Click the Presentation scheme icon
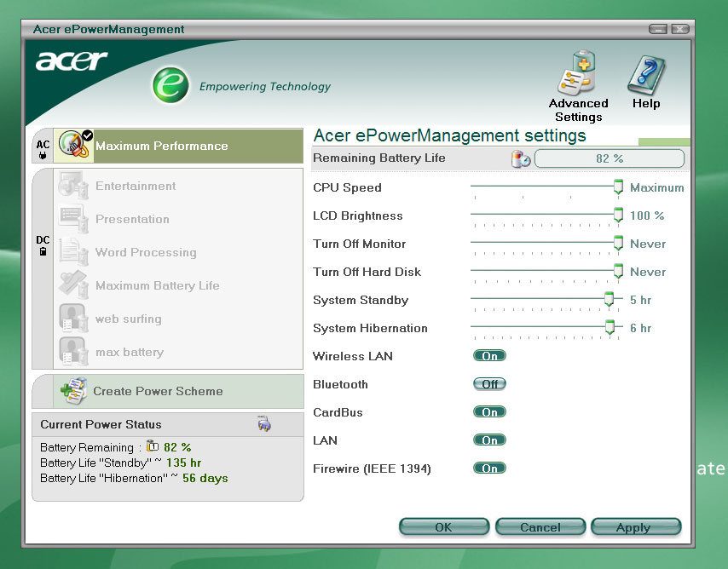The width and height of the screenshot is (728, 569). coord(73,219)
